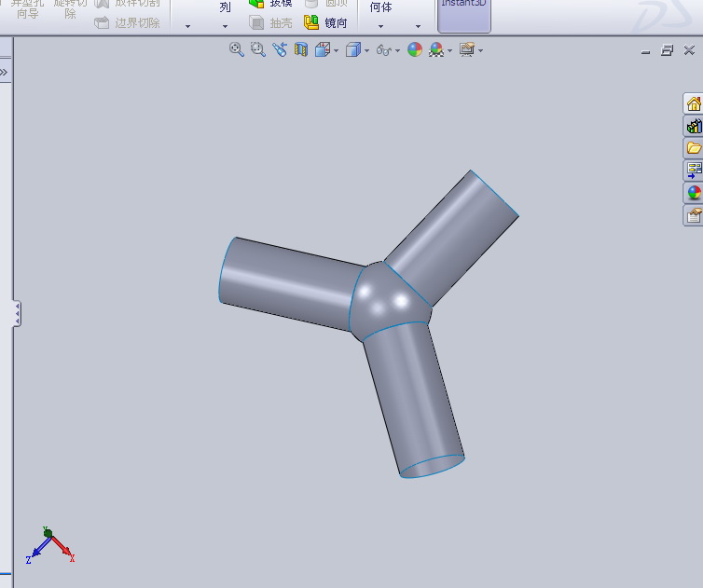This screenshot has height=588, width=703.
Task: Expand the Apply Scene dropdown arrow
Action: pos(449,51)
